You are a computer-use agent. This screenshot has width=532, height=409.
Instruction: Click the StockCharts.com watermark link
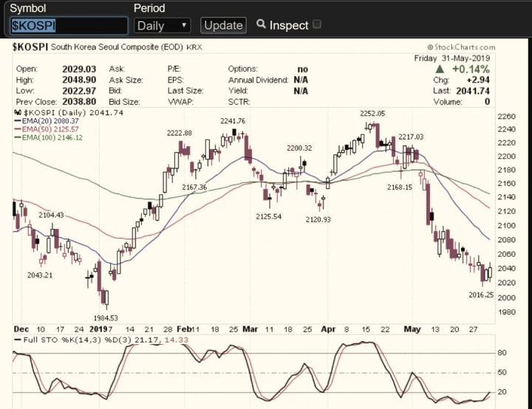click(x=461, y=47)
